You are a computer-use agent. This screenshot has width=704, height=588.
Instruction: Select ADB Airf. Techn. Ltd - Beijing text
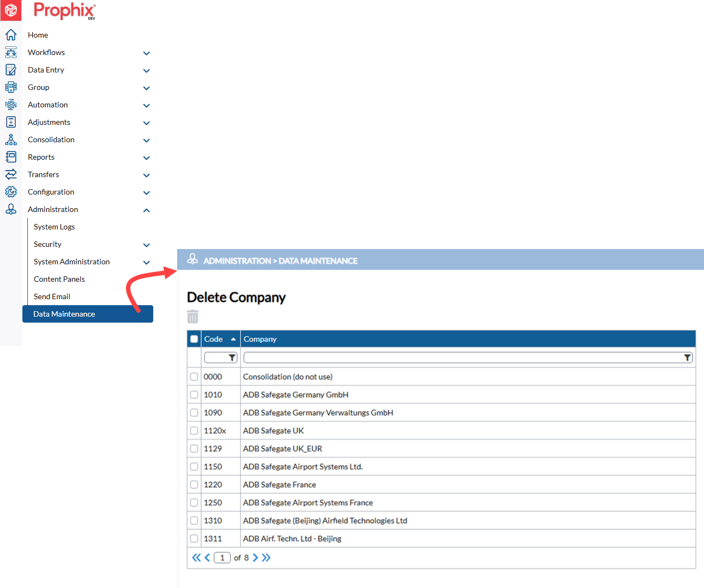tap(292, 538)
